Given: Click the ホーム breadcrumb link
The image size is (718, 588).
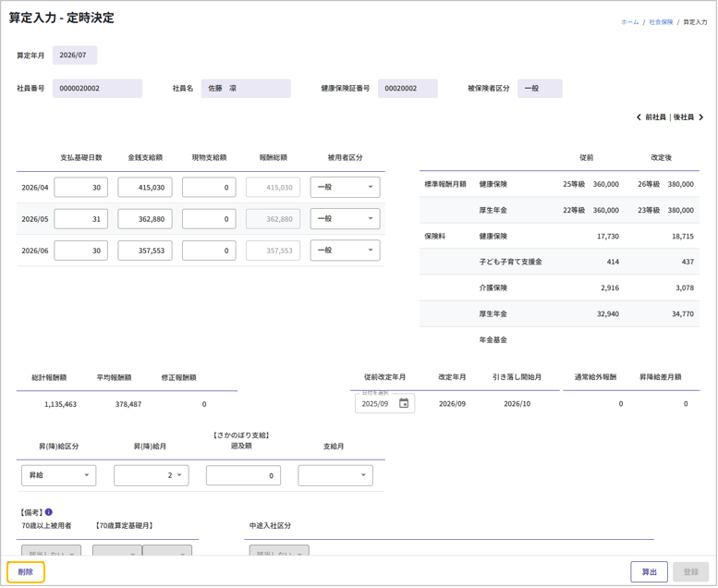Looking at the screenshot, I should click(x=629, y=21).
